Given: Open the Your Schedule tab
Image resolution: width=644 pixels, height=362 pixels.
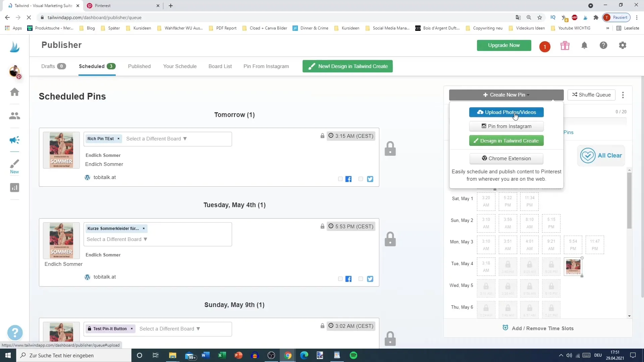Looking at the screenshot, I should click(180, 66).
